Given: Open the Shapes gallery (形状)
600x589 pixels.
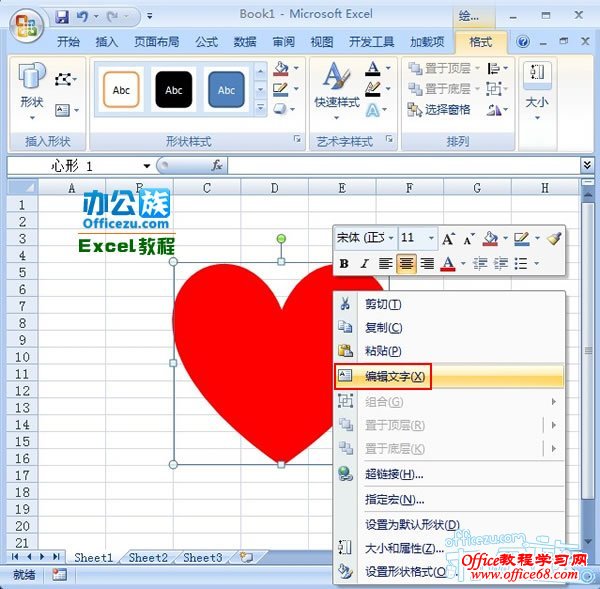Looking at the screenshot, I should [32, 91].
